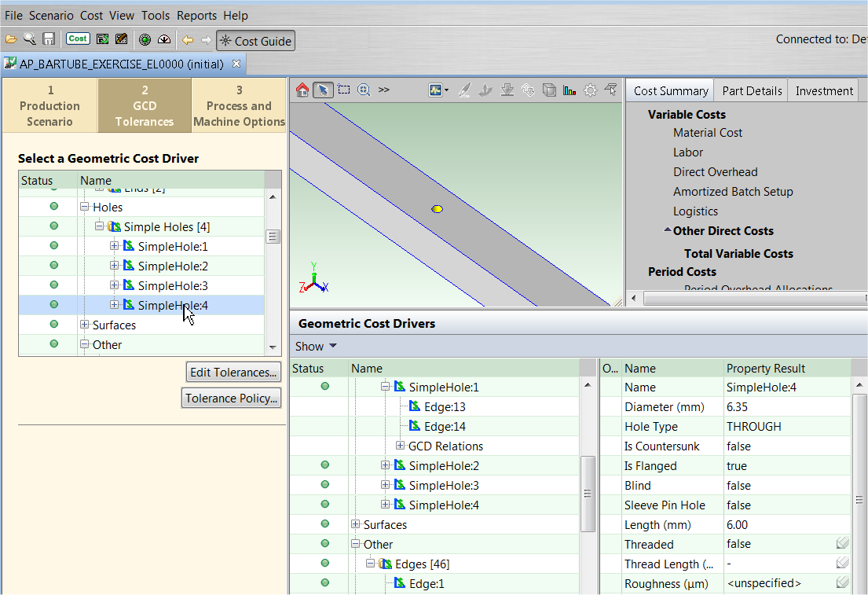Click the open folder toolbar icon
This screenshot has width=868, height=595.
[x=11, y=39]
